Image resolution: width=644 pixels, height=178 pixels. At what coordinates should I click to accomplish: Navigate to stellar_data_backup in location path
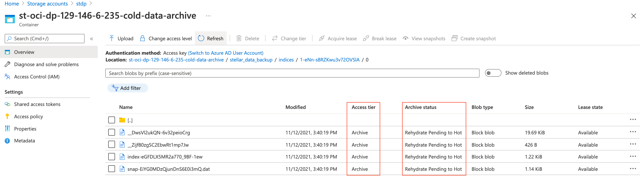pos(251,60)
